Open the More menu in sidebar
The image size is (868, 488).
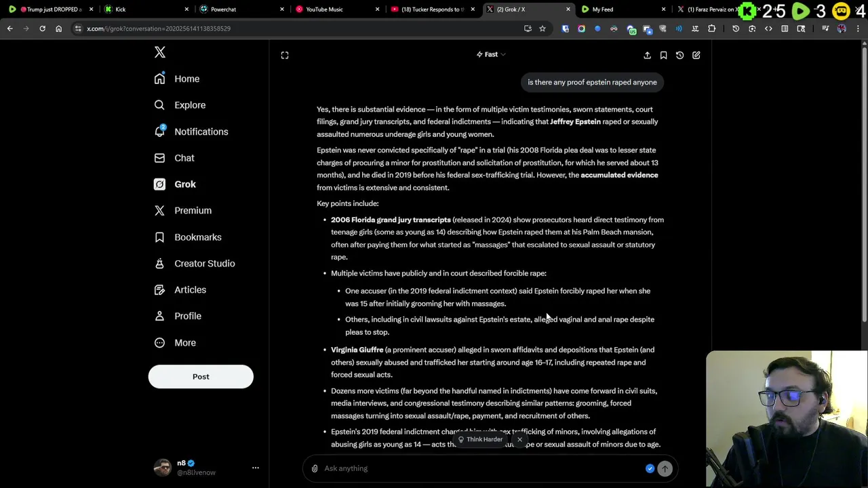coord(175,343)
